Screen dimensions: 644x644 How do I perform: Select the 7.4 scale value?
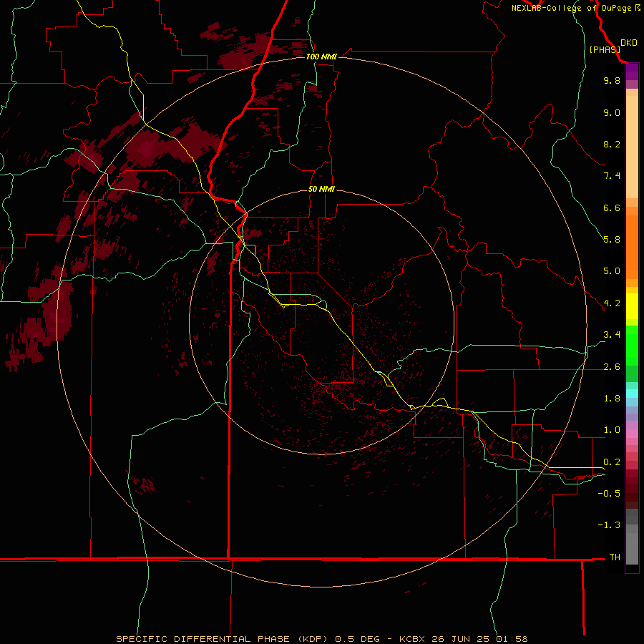pos(612,176)
